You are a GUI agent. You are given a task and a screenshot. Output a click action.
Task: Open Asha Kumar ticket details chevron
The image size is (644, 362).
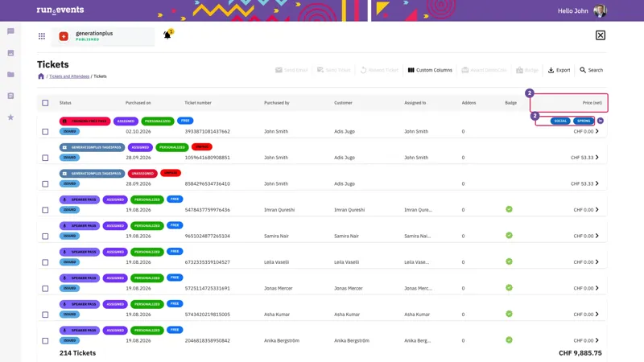597,314
